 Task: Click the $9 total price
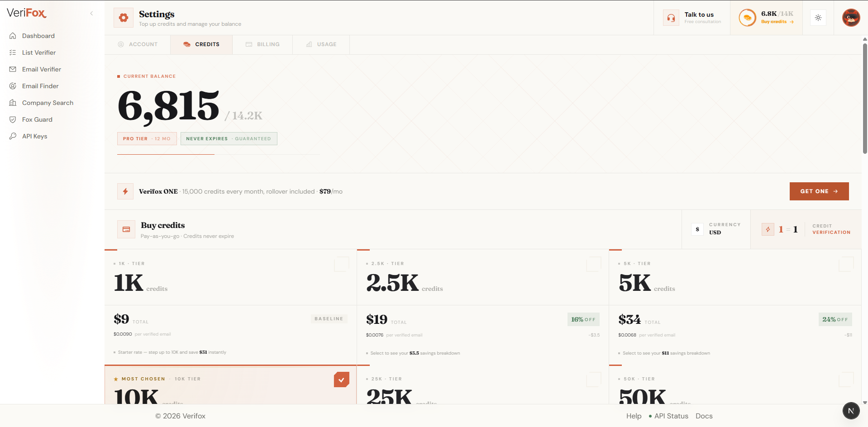point(121,319)
